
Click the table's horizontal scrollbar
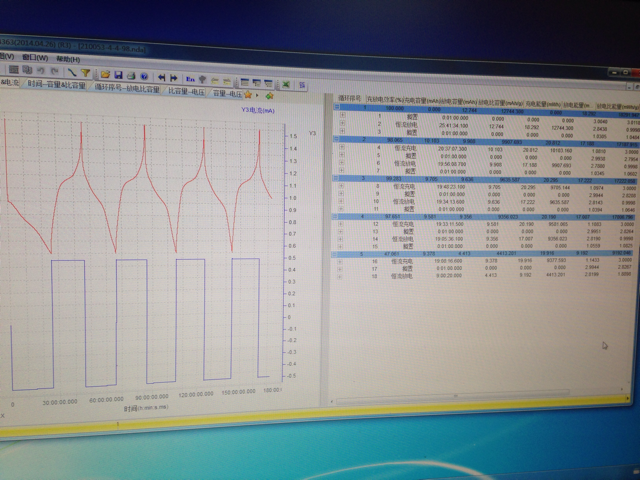[x=453, y=396]
